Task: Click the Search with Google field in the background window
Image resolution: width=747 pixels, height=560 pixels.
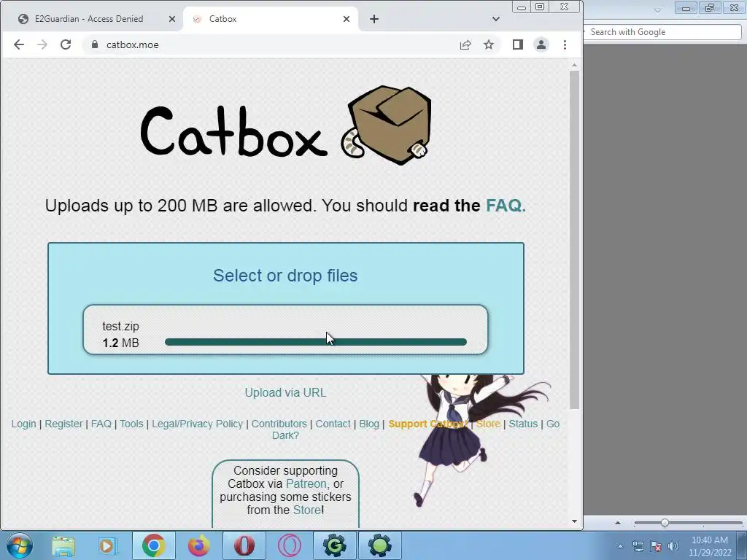Action: [664, 32]
